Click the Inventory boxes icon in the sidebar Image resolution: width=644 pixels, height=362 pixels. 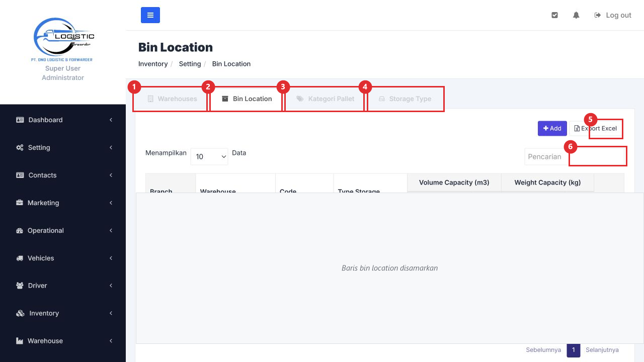tap(21, 313)
